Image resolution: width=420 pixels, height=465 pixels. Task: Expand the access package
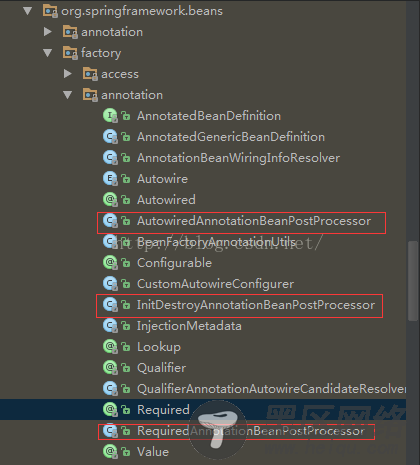tap(68, 74)
